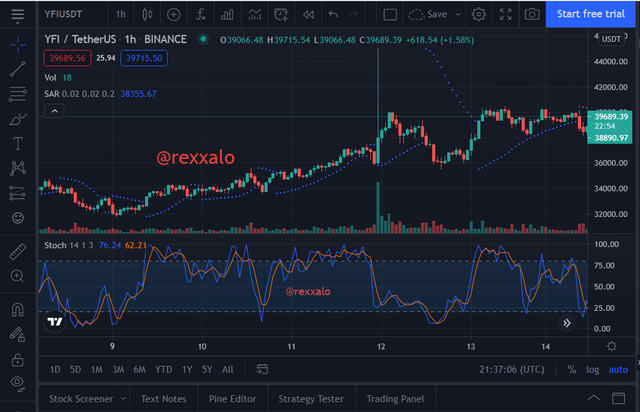Select the trend line drawing tool
640x412 pixels.
coord(18,69)
